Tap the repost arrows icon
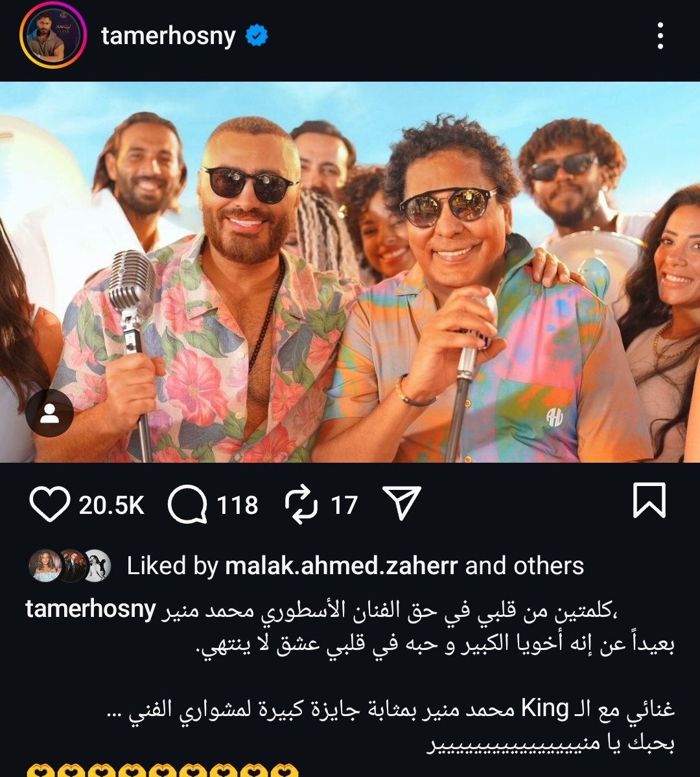 [x=301, y=504]
